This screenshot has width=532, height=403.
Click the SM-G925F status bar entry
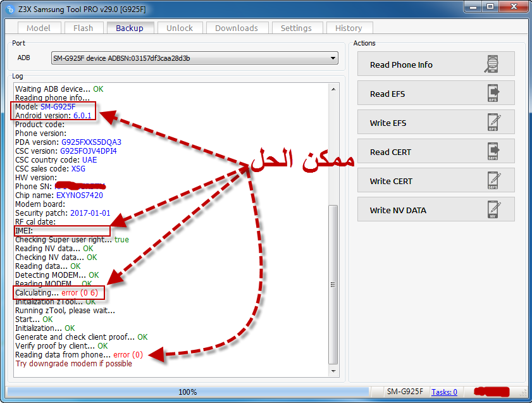pyautogui.click(x=405, y=392)
